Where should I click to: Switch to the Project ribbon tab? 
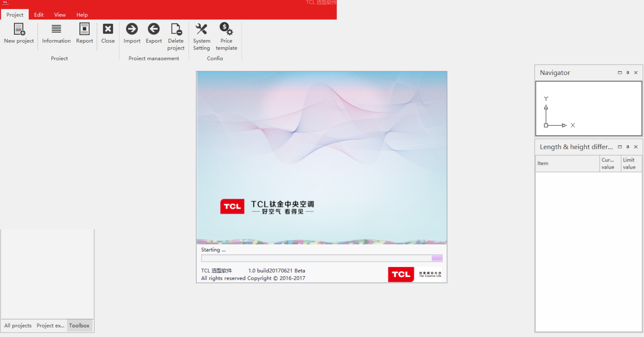15,15
